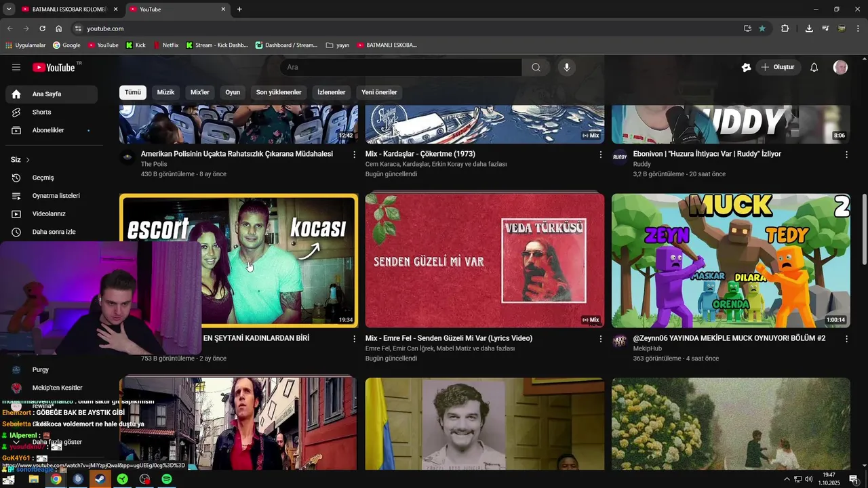Open Chrome downloads icon

pyautogui.click(x=809, y=28)
